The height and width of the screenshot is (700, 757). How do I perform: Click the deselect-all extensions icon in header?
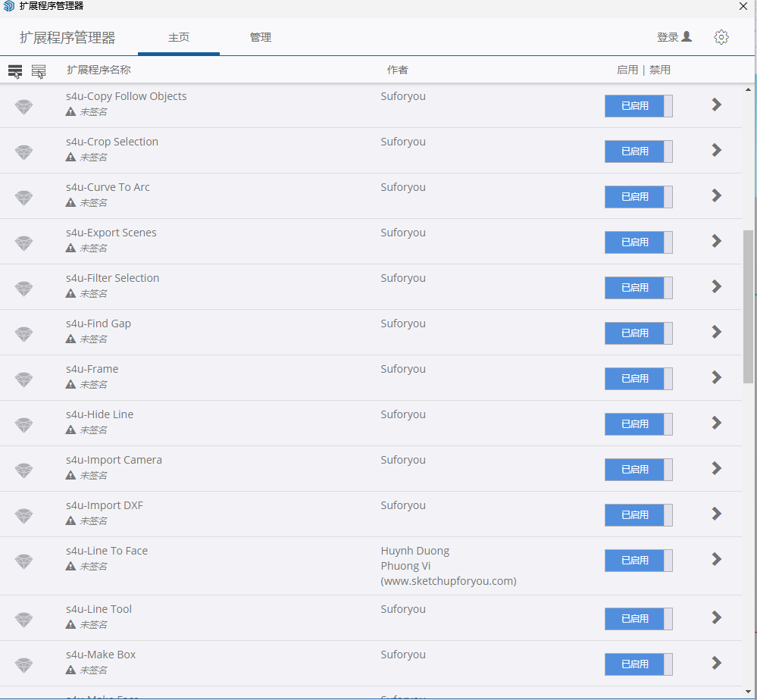point(39,71)
